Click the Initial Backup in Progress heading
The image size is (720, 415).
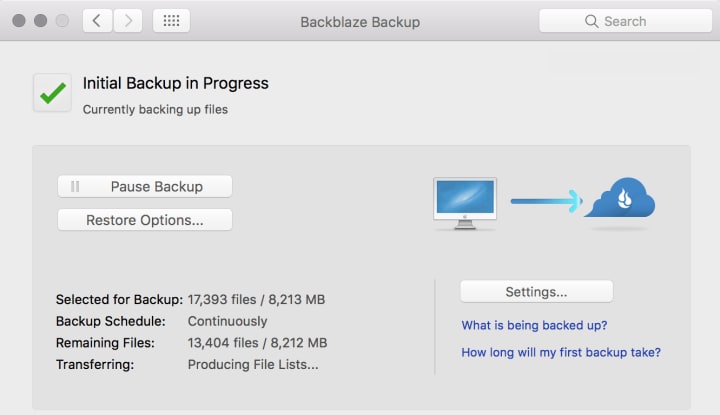pos(175,84)
